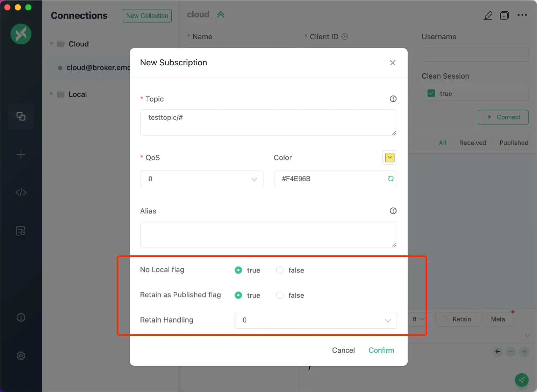Open the Connections panel icon in sidebar
This screenshot has height=392, width=537.
[21, 116]
